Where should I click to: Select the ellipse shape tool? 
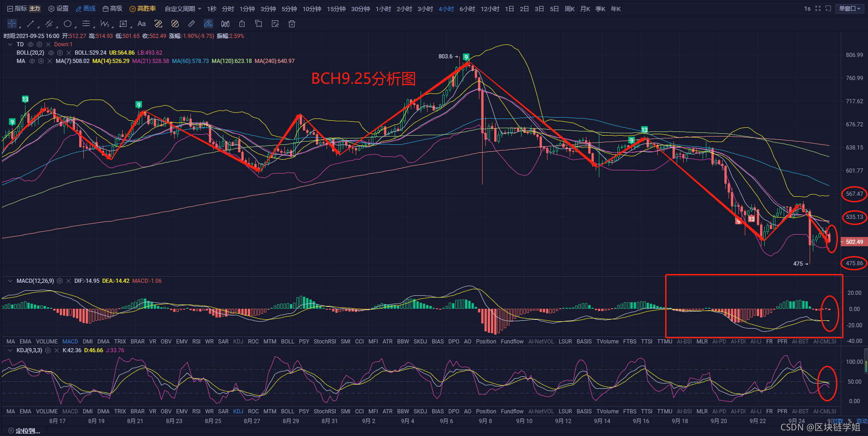click(x=68, y=24)
